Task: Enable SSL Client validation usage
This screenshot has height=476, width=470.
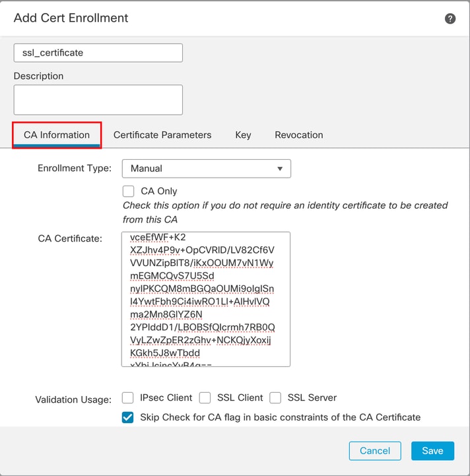Action: pos(205,398)
